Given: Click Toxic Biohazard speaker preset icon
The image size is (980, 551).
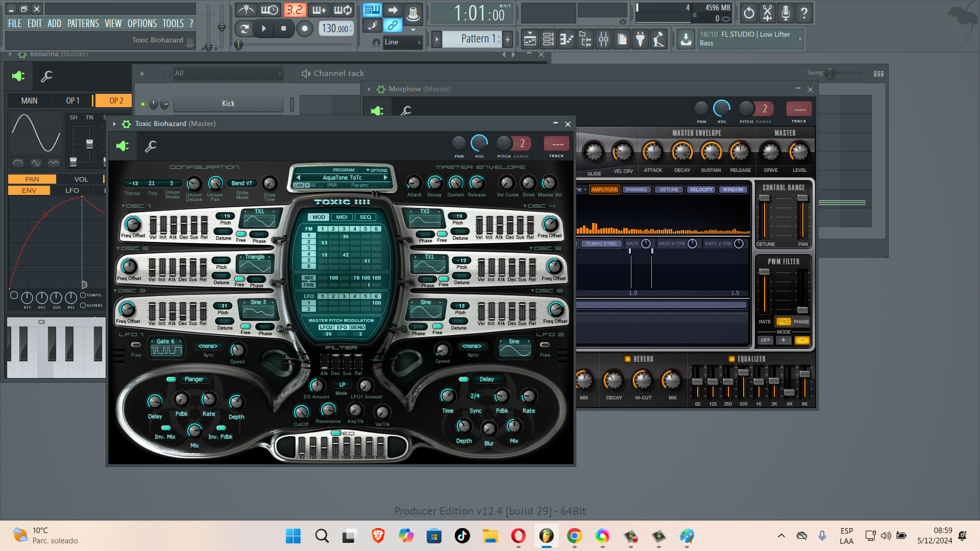Looking at the screenshot, I should tap(122, 146).
